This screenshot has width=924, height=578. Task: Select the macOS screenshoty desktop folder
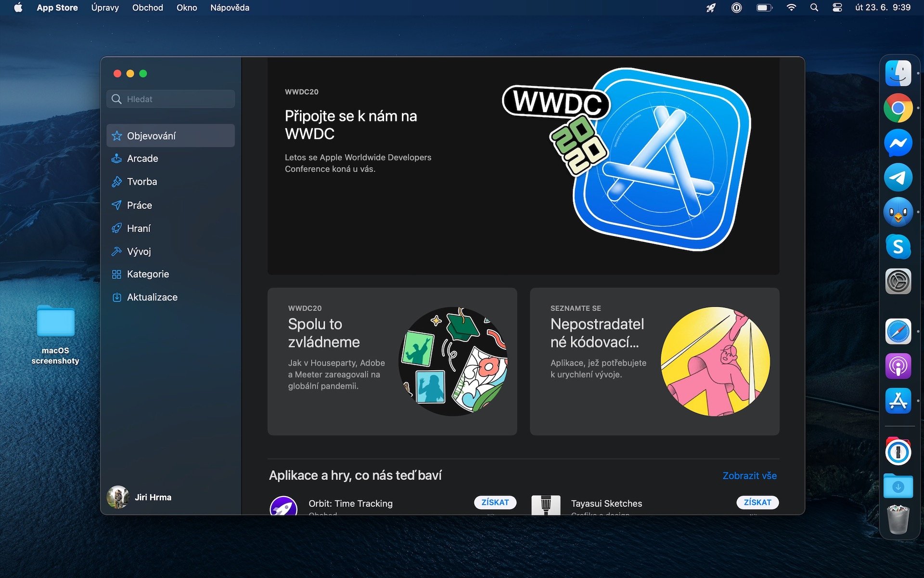coord(55,334)
